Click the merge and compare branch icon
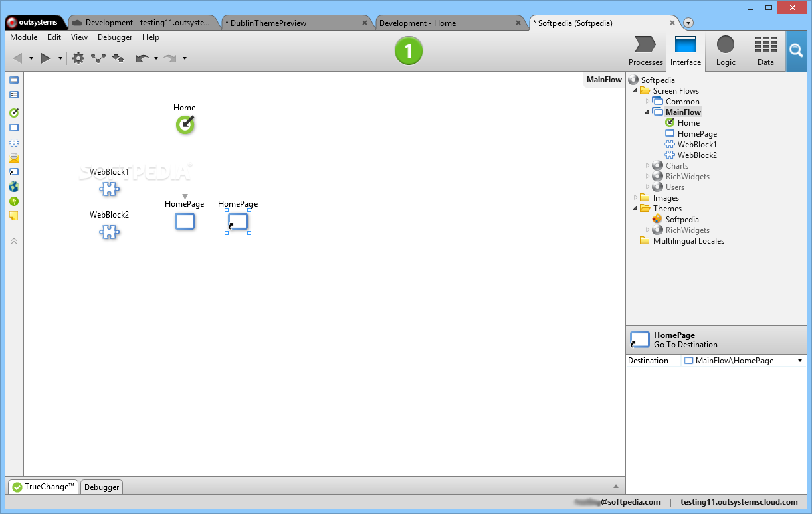 tap(98, 58)
